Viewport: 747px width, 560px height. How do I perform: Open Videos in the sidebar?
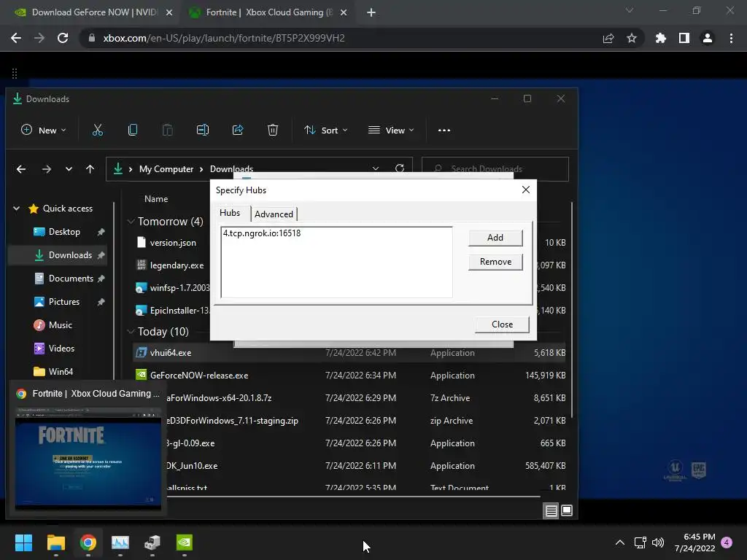point(61,349)
